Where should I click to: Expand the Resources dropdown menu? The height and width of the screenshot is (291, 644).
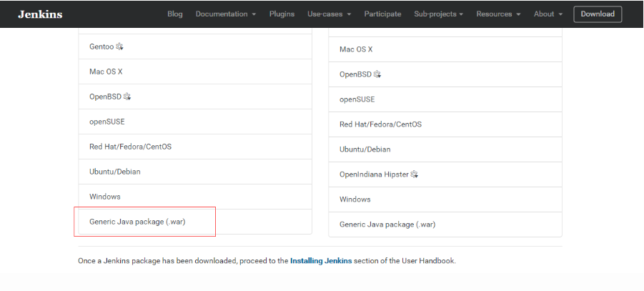coord(498,14)
